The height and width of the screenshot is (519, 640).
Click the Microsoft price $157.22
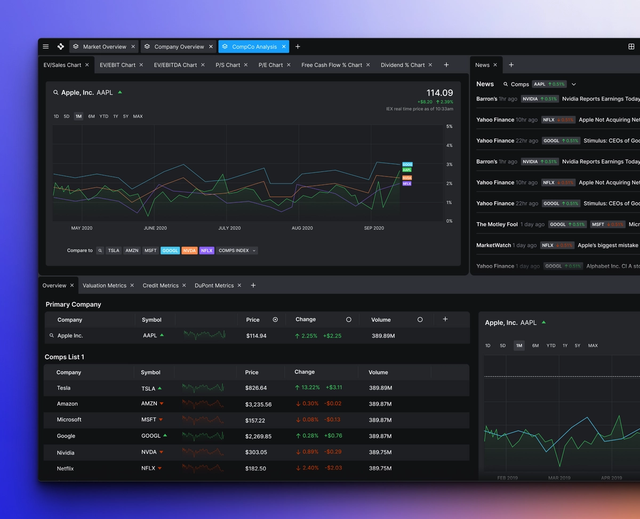(255, 420)
